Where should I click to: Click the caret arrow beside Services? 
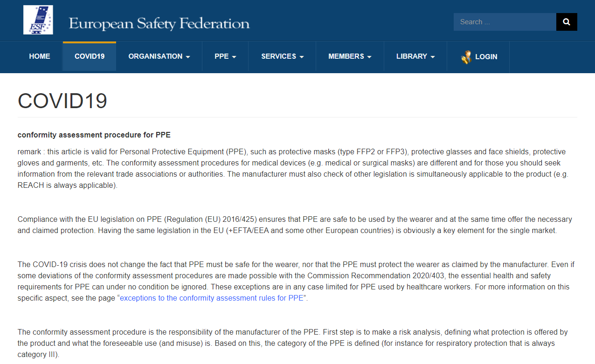tap(302, 57)
